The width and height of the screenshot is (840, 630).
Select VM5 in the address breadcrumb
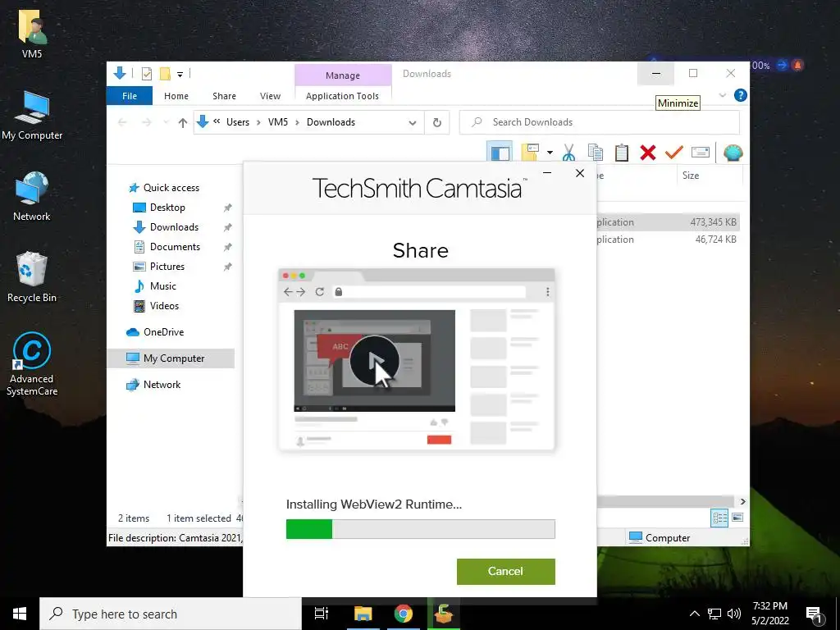pyautogui.click(x=278, y=122)
